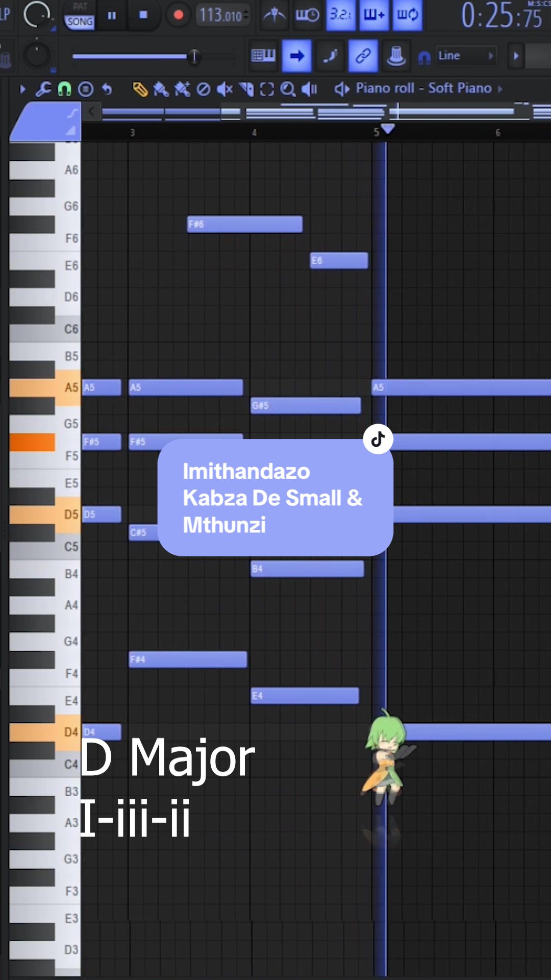Select the Paint brush tool
Viewport: 551px width, 980px height.
click(161, 89)
